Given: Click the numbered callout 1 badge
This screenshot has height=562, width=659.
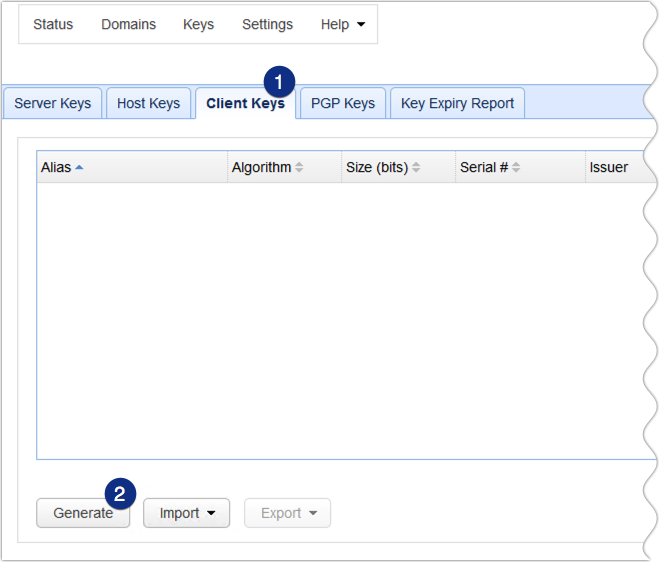Looking at the screenshot, I should (279, 80).
